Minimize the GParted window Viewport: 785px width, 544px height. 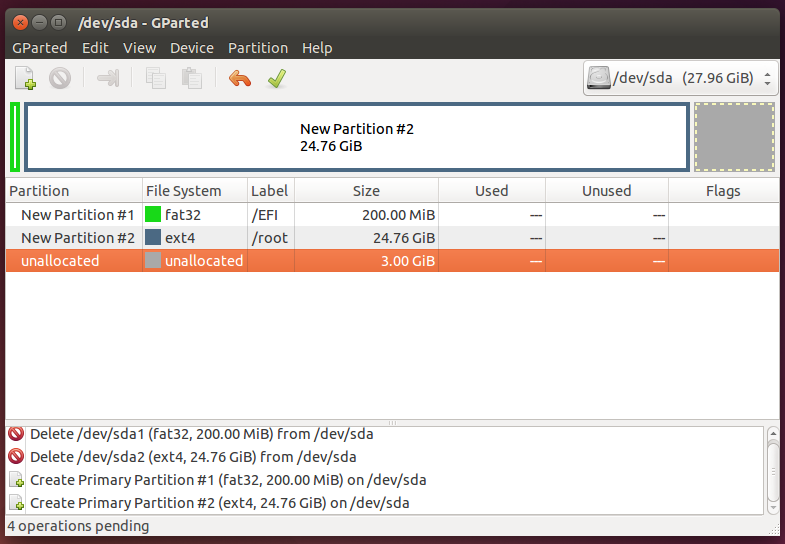(40, 23)
